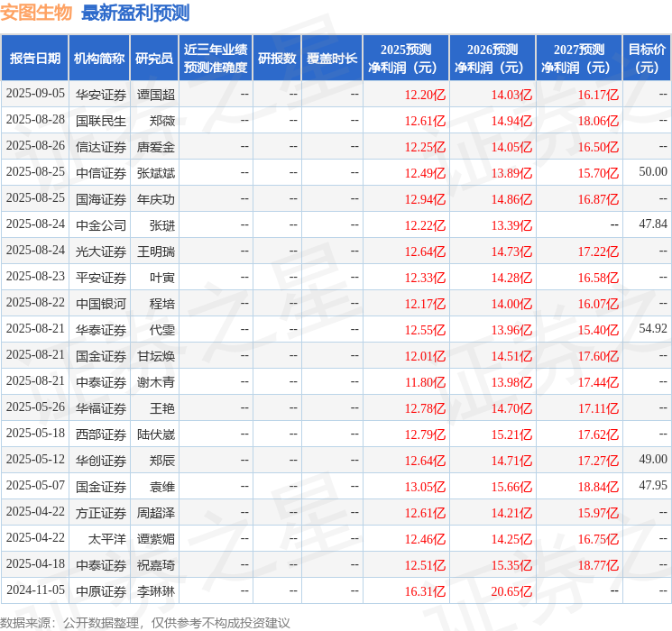
Task: Click the 20.65亿 2026 forecast value
Action: [x=511, y=591]
